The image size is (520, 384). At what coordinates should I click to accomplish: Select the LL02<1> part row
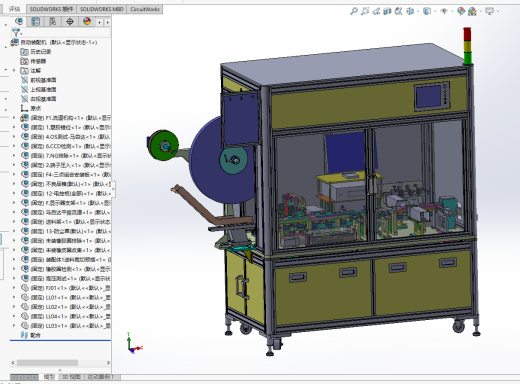click(65, 307)
